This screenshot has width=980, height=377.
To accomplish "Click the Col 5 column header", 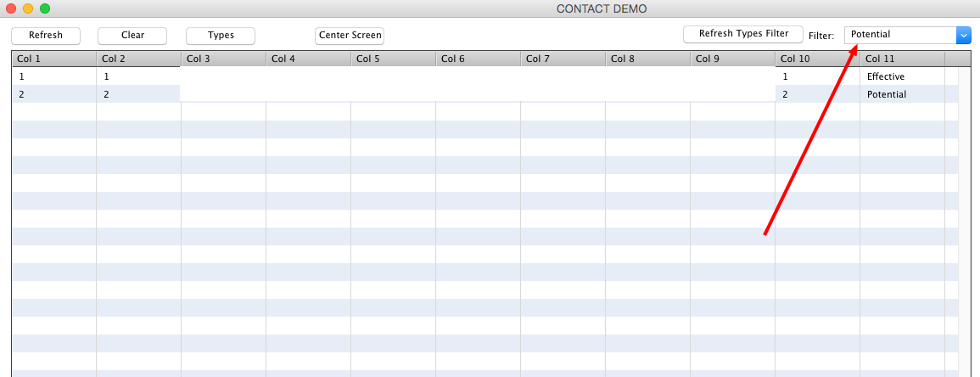I will 393,59.
